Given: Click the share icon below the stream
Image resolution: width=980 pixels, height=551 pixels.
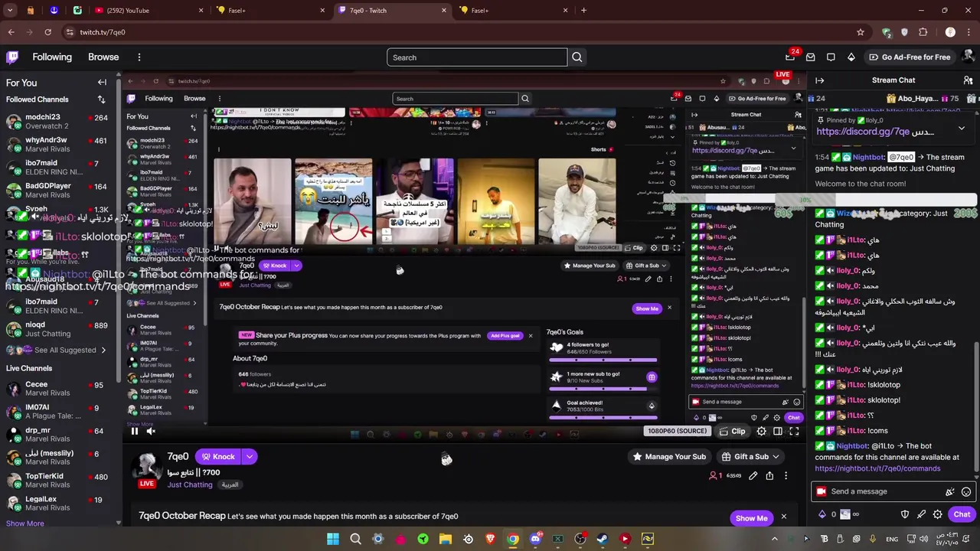Looking at the screenshot, I should click(x=769, y=476).
